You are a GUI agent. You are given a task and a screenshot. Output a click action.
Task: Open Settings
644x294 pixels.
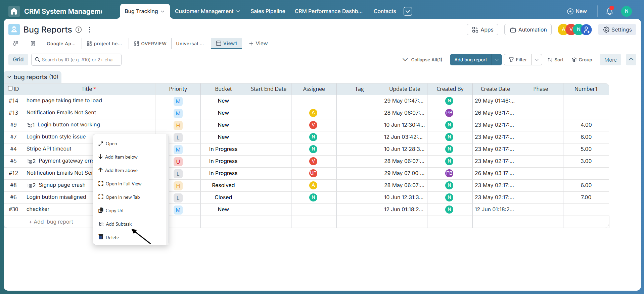point(617,30)
